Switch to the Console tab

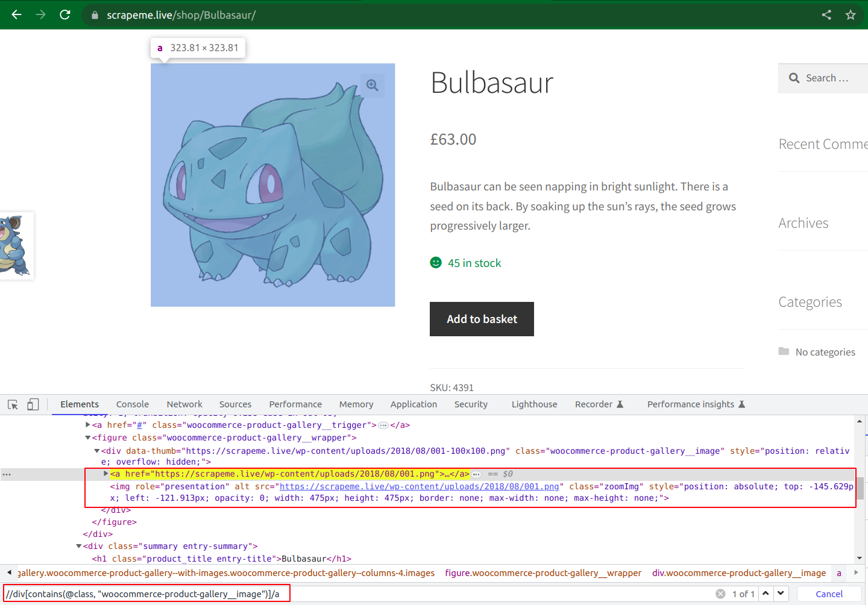132,404
